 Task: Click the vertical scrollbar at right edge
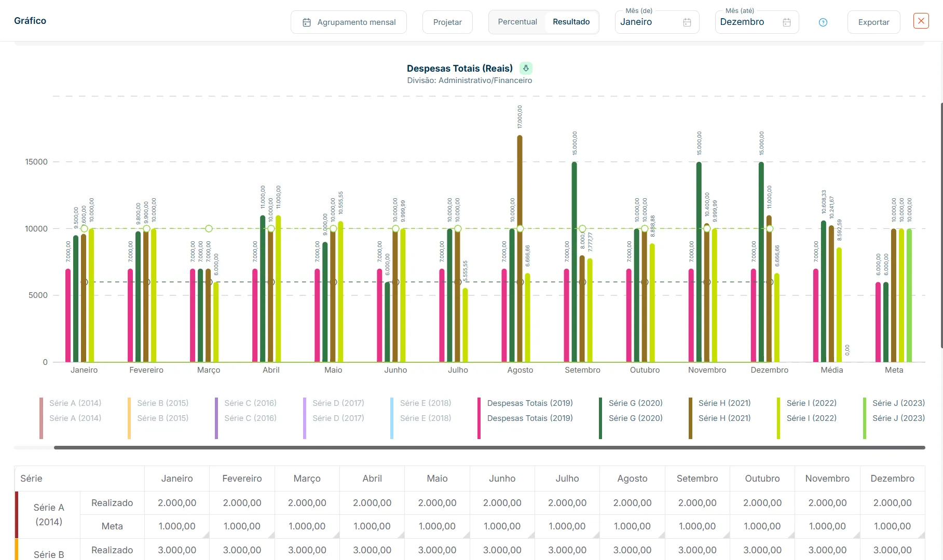(941, 225)
